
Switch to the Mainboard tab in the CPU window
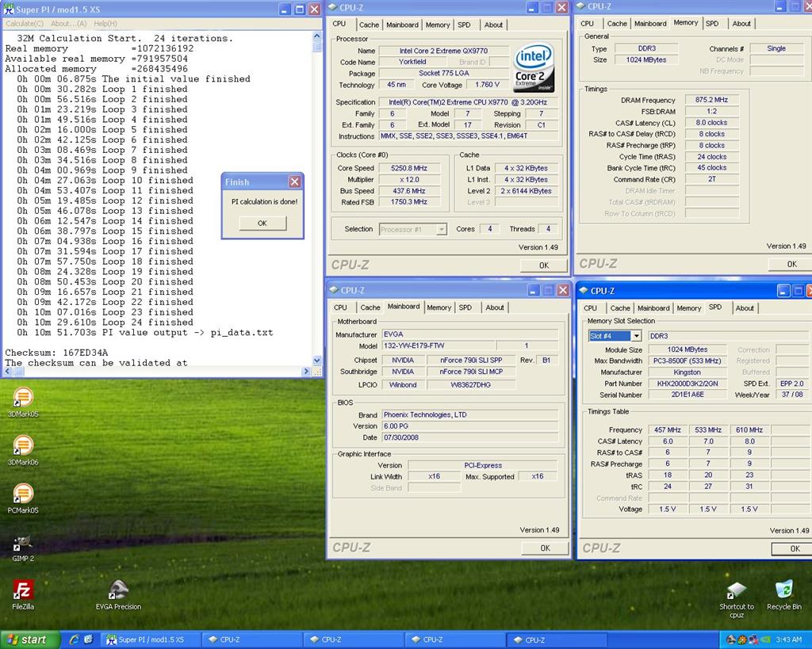pyautogui.click(x=402, y=25)
